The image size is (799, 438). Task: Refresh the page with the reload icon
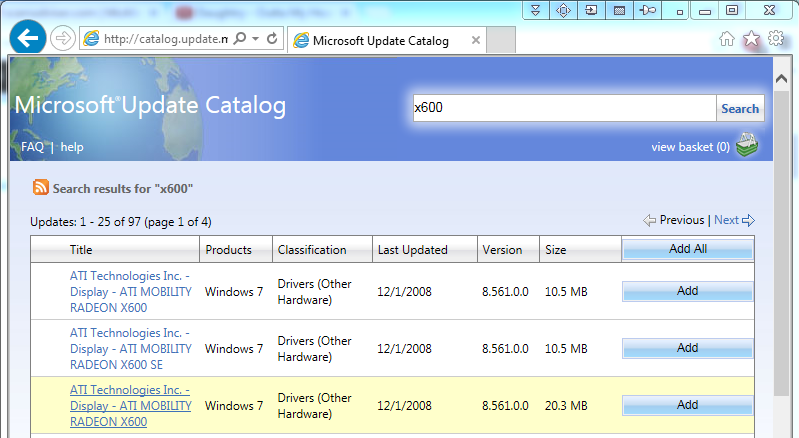[272, 38]
